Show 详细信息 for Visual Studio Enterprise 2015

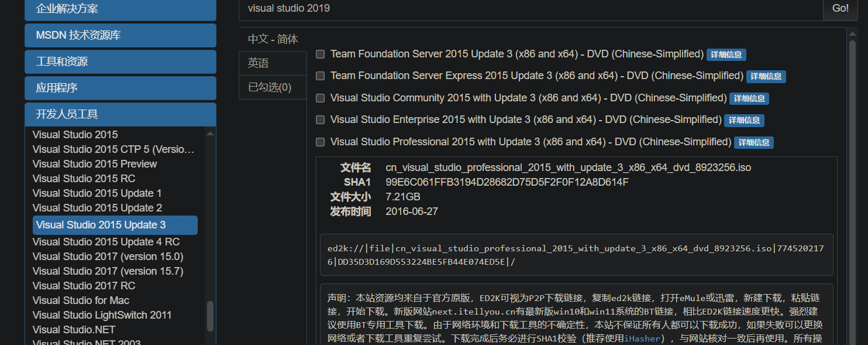(744, 120)
